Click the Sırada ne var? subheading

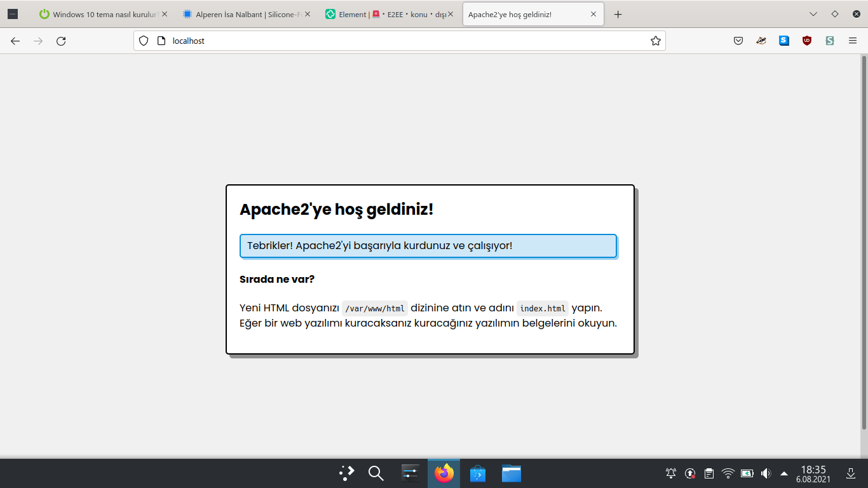coord(277,280)
